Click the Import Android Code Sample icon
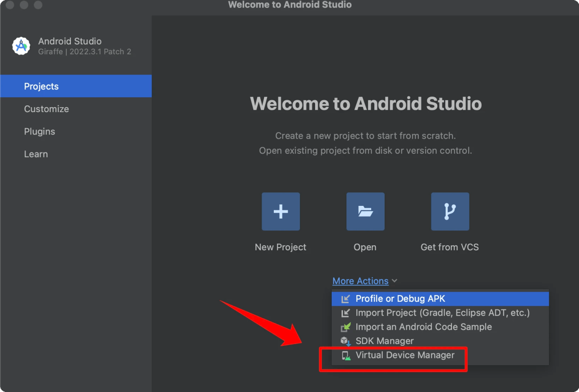Screen dimensions: 579x392 [346, 327]
